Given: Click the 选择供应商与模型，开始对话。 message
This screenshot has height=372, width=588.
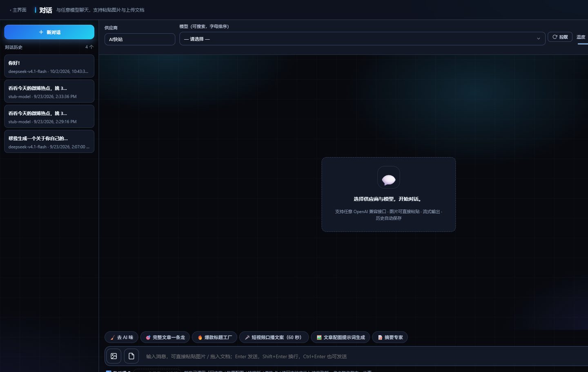Looking at the screenshot, I should (x=388, y=199).
